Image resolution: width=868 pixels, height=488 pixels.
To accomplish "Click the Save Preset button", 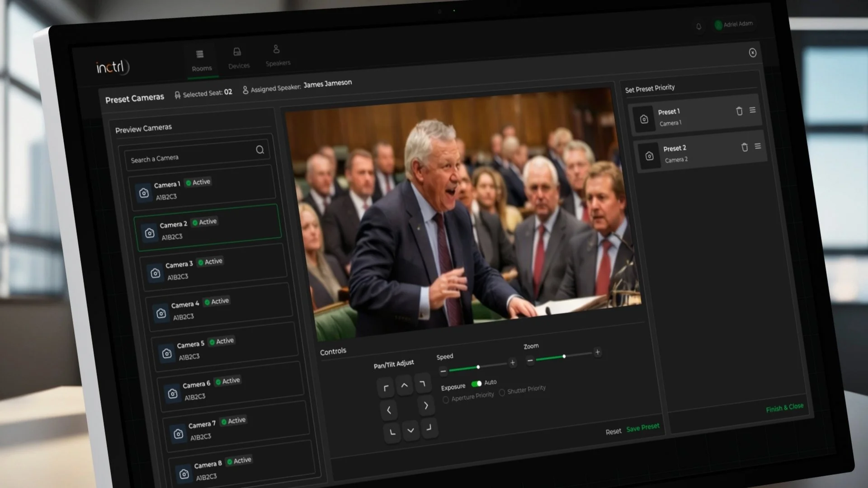I will (x=643, y=427).
